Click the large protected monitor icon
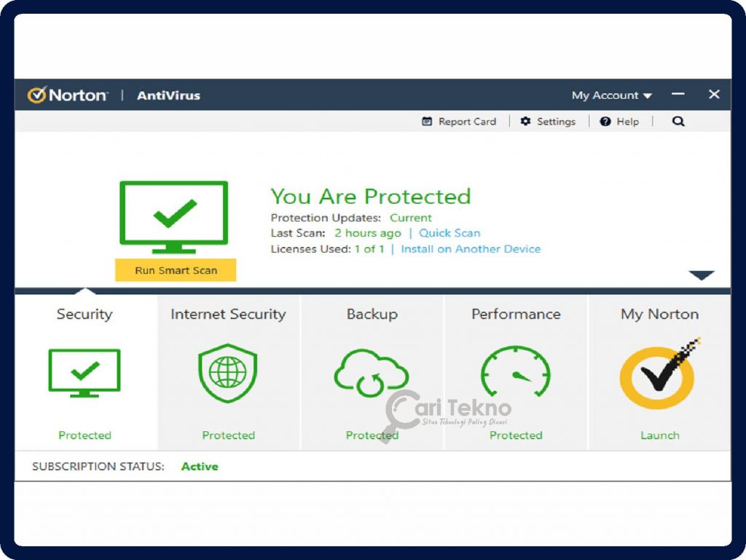 coord(173,217)
